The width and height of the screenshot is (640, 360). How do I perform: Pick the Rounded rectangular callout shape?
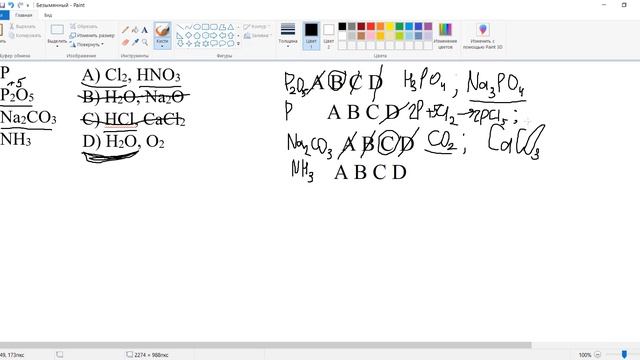pos(214,44)
